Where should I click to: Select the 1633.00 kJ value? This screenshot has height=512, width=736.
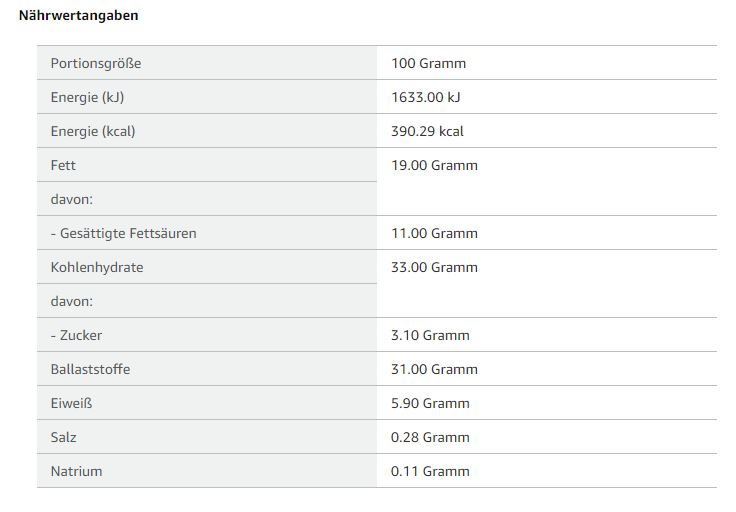426,97
